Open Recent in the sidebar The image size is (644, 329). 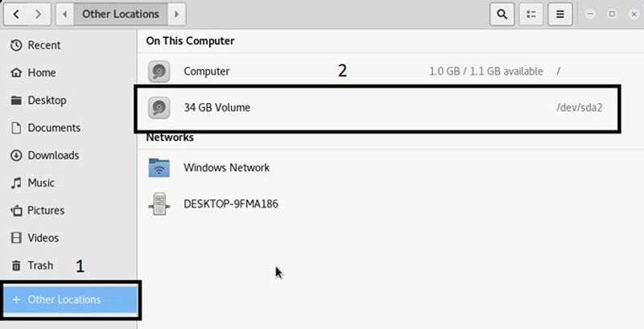(43, 45)
